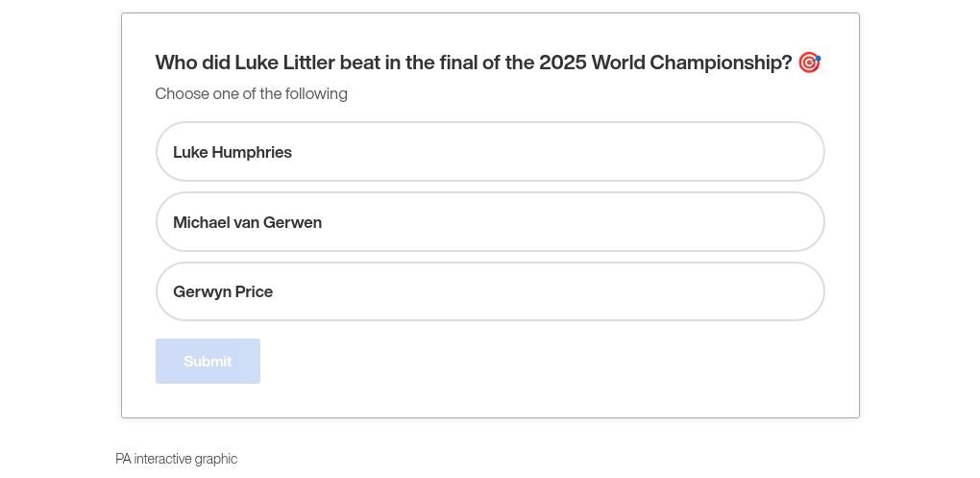Click the empty card area beside Submit

tap(538, 362)
